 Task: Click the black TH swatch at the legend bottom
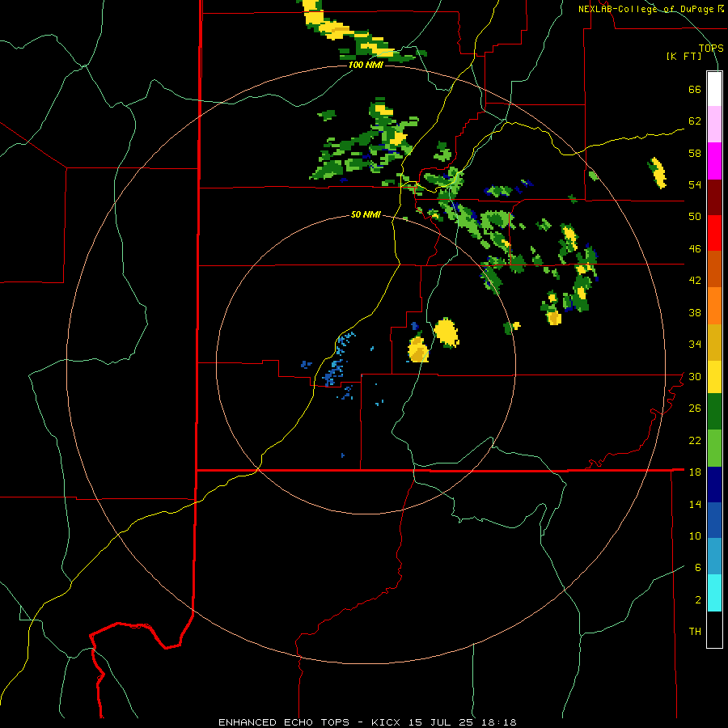click(714, 629)
